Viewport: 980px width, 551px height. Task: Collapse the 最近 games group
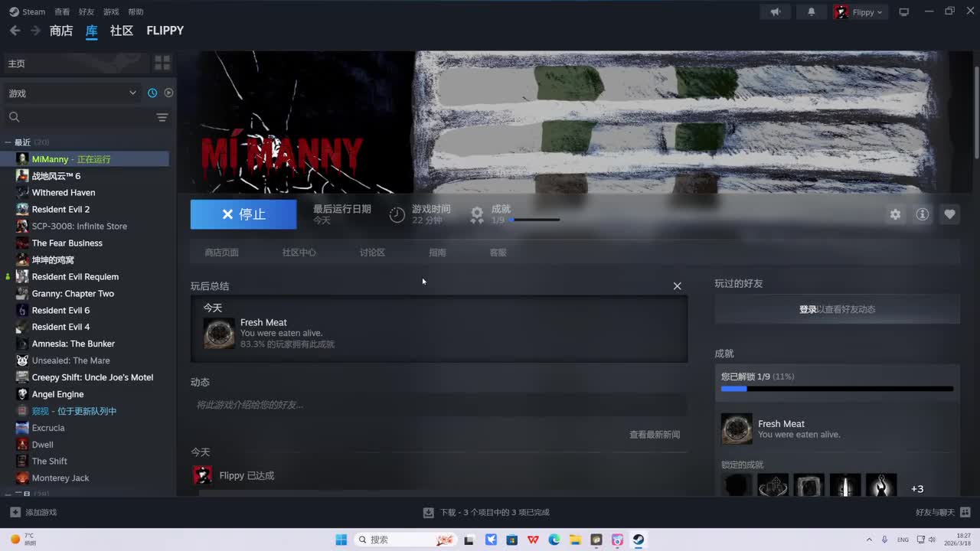pos(8,142)
